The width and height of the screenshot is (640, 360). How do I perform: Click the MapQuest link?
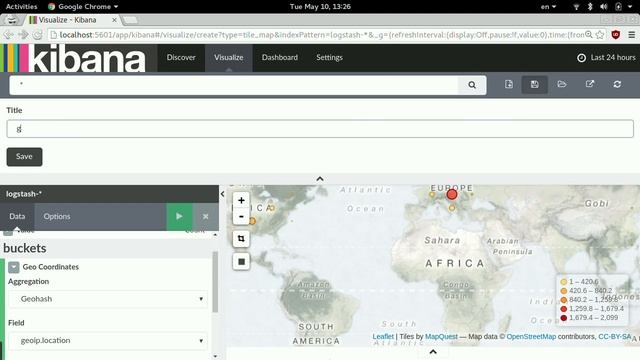click(x=441, y=337)
